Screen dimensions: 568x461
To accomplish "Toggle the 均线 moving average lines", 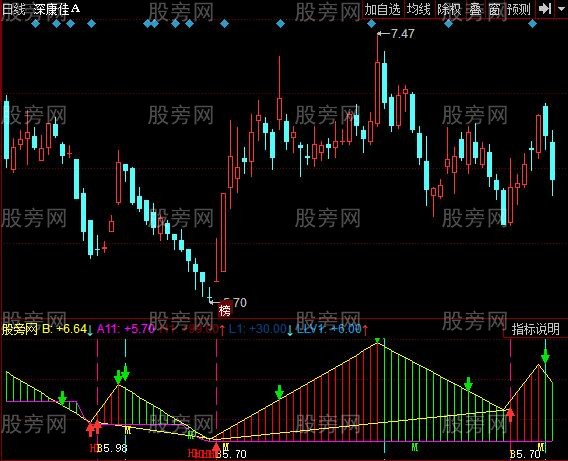I will click(419, 9).
